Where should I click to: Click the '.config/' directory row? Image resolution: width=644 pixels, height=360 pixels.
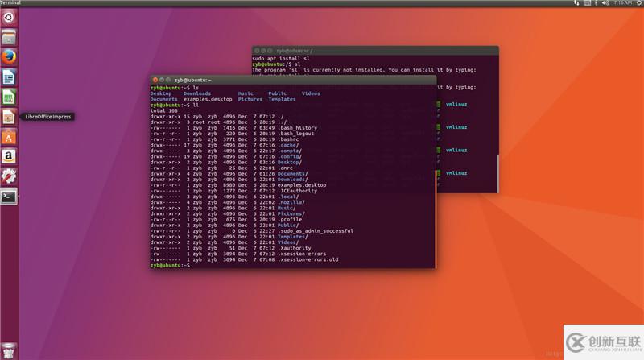click(226, 157)
